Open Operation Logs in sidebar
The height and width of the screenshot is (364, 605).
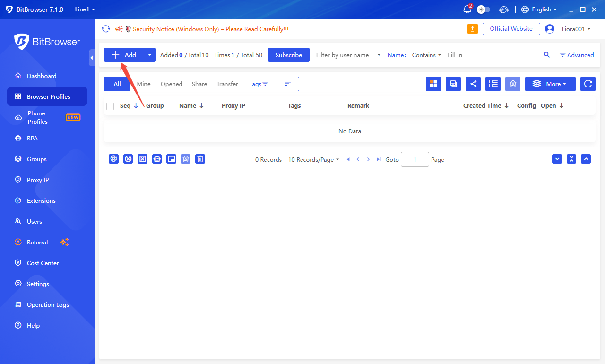click(x=47, y=304)
